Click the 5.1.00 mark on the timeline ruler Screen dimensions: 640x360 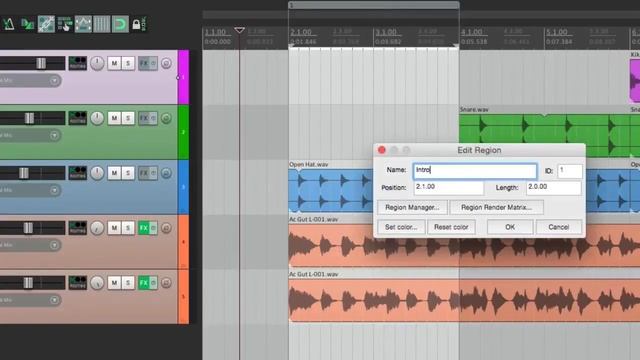pyautogui.click(x=557, y=32)
